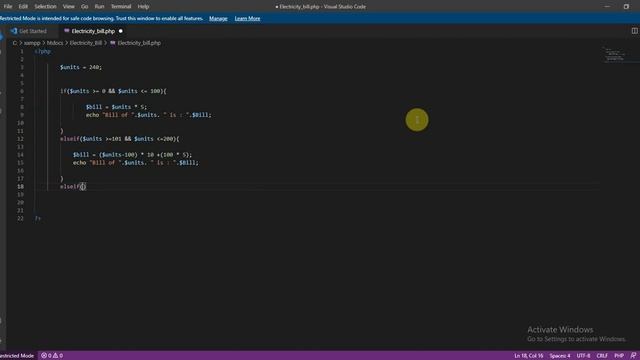Image resolution: width=640 pixels, height=360 pixels.
Task: Change language mode via PHP
Action: [x=619, y=356]
